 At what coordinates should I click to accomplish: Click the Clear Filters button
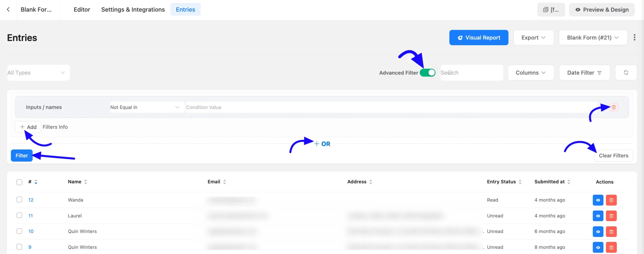click(613, 156)
